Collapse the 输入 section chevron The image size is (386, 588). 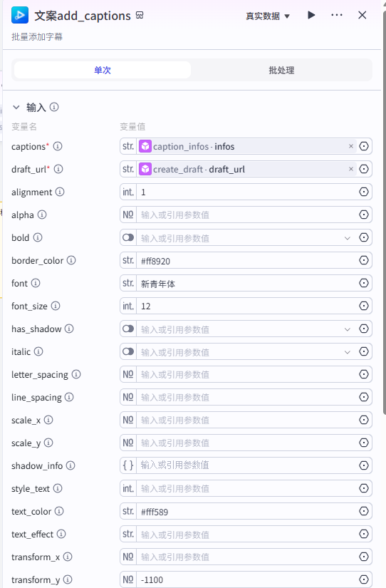coord(16,107)
